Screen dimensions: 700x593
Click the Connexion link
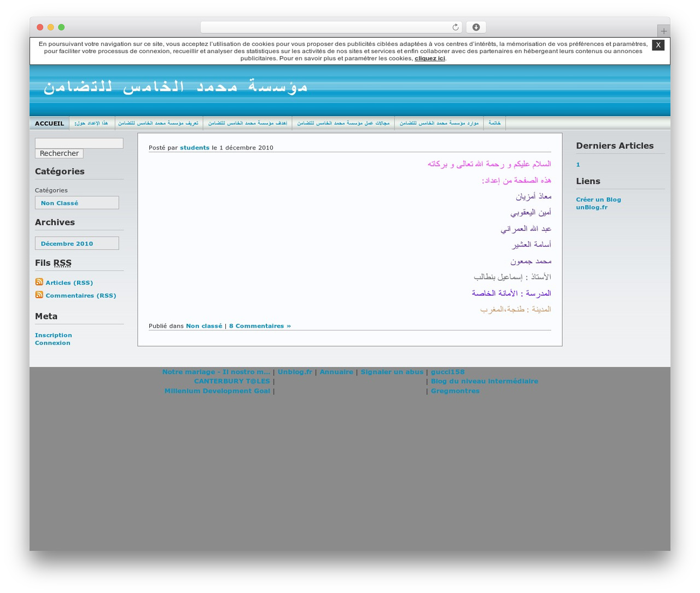(x=52, y=343)
